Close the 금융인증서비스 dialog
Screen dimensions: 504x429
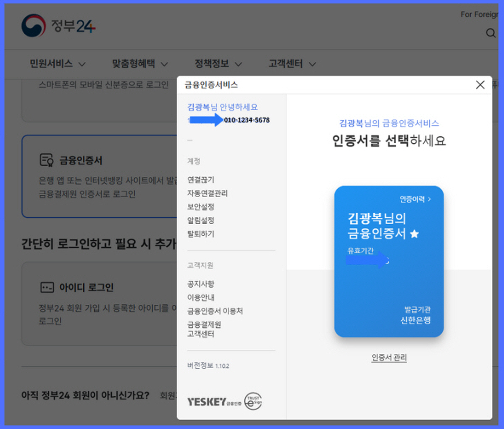[480, 85]
